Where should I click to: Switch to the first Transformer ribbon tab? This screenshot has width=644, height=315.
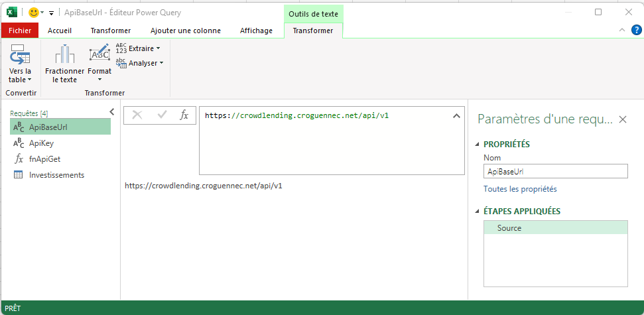click(x=111, y=31)
